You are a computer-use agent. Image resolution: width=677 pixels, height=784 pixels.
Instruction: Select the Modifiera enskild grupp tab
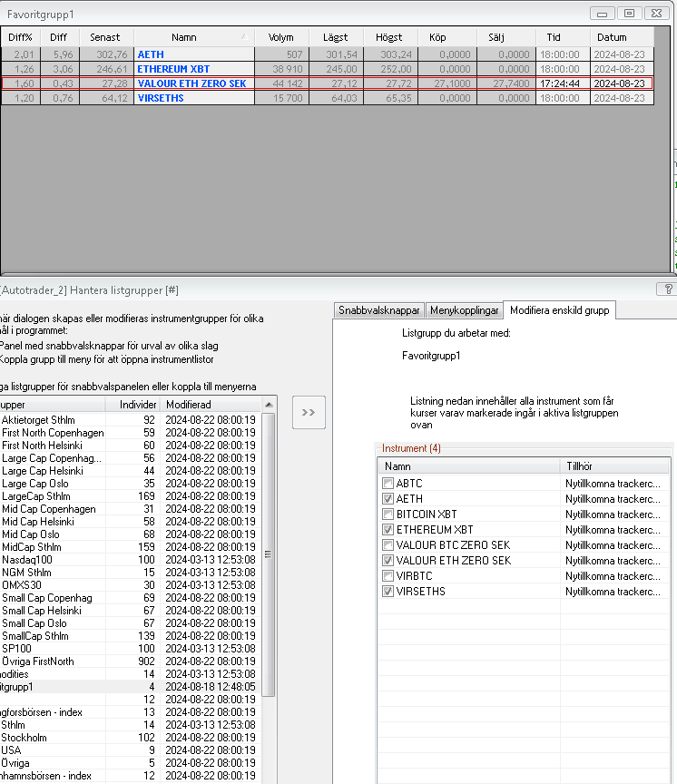point(560,310)
